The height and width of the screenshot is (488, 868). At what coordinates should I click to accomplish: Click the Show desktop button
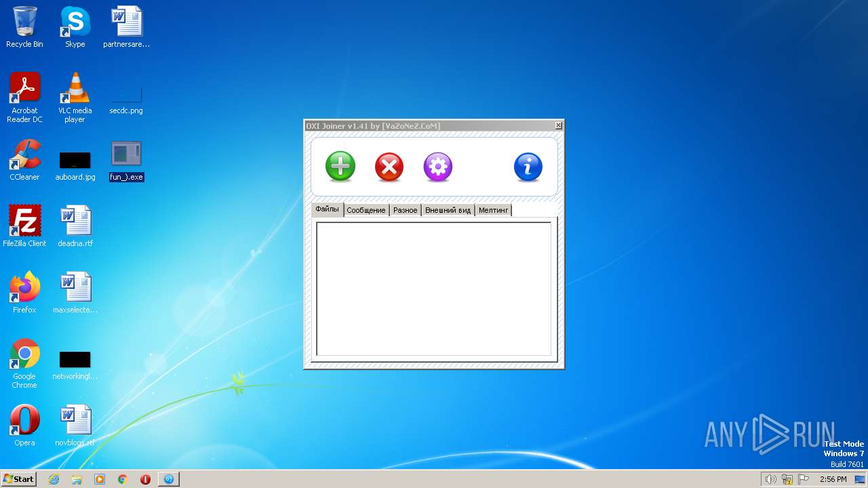[x=861, y=479]
